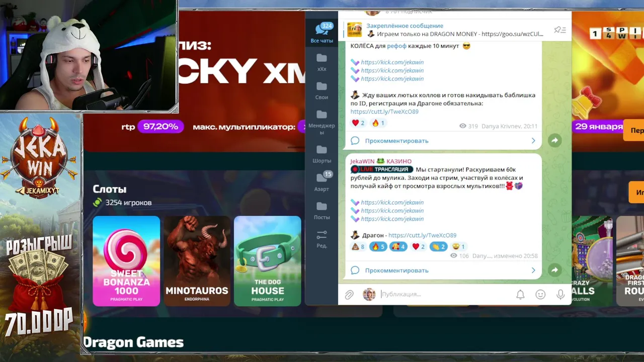Expand comments arrow on the LIVE трансляция post
The image size is (644, 362).
coord(533,270)
